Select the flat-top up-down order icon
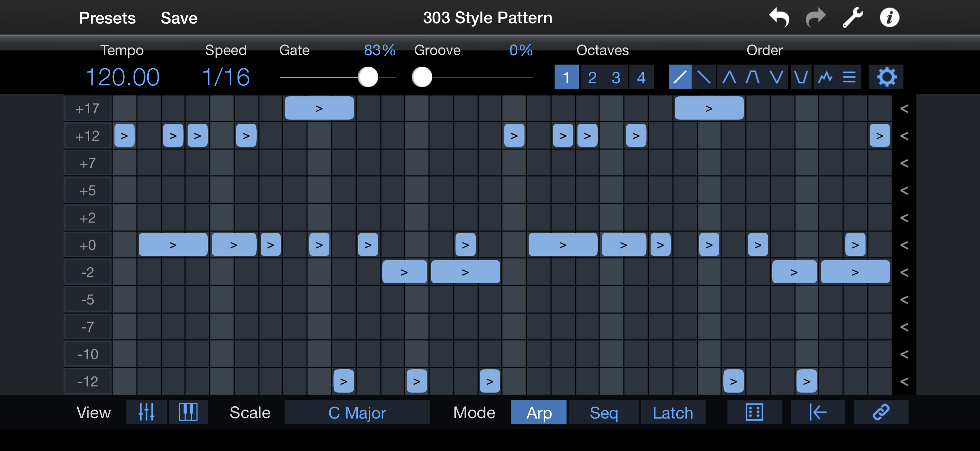The image size is (980, 451). [752, 77]
